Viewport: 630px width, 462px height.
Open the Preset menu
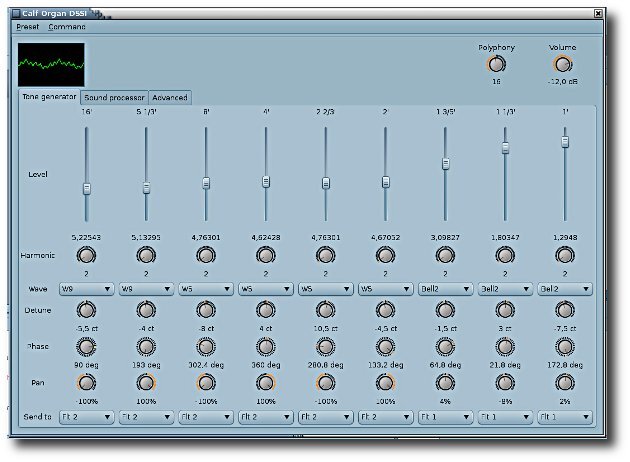pyautogui.click(x=27, y=27)
